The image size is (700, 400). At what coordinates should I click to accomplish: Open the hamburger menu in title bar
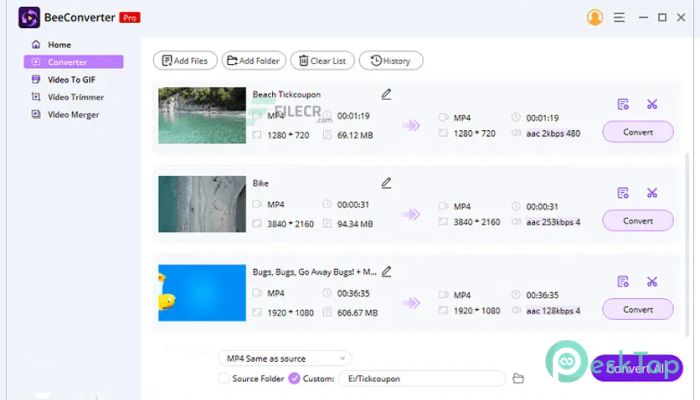[619, 17]
